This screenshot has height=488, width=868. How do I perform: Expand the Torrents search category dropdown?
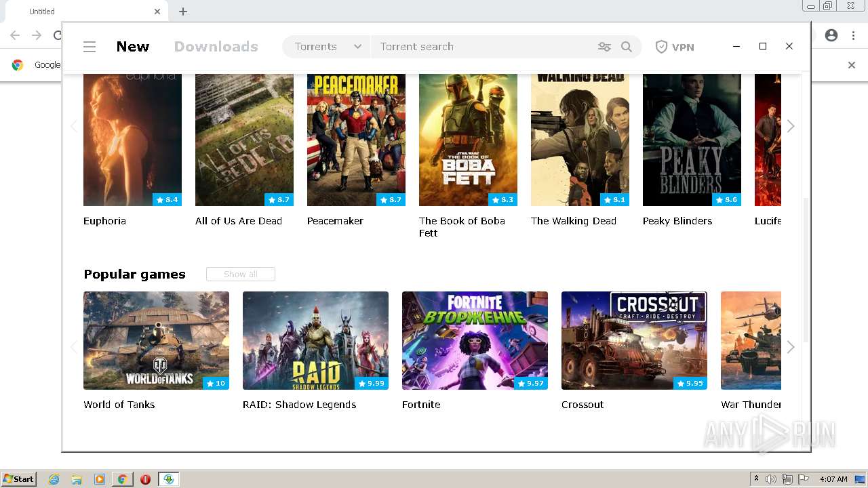(x=328, y=47)
